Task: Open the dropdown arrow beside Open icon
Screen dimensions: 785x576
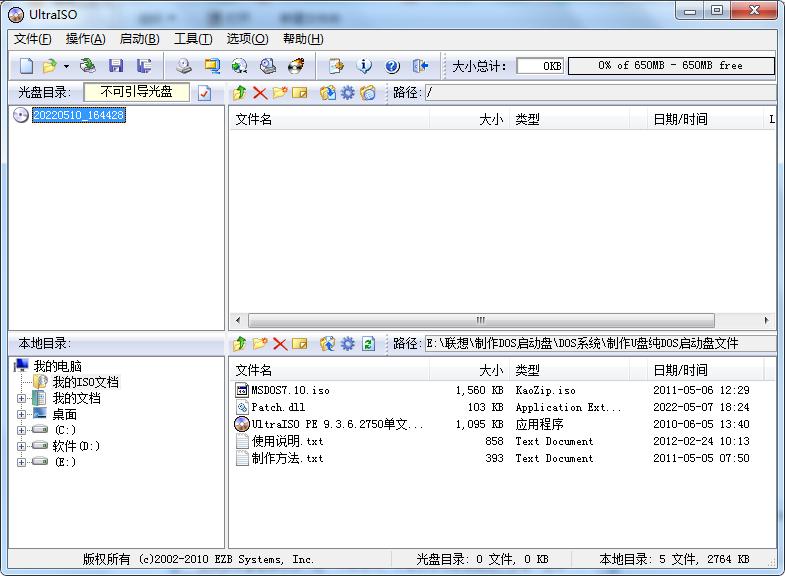Action: point(66,66)
